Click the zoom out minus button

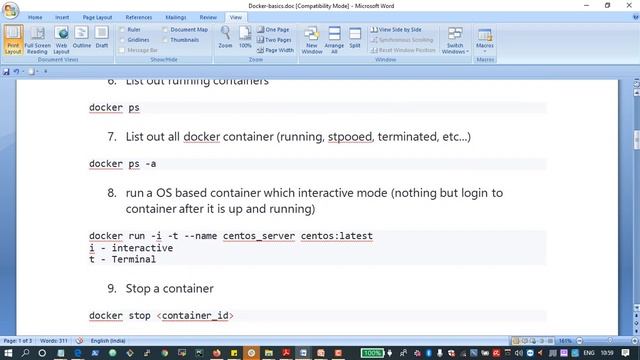579,340
